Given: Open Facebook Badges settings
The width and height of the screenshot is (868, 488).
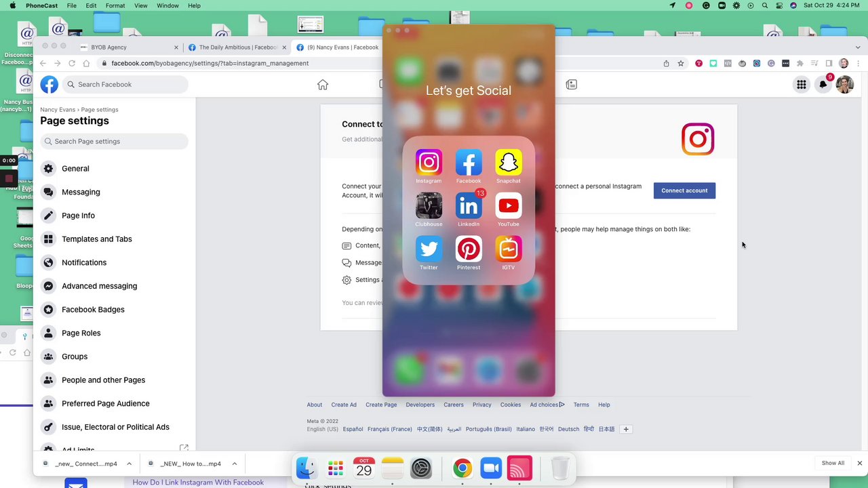Looking at the screenshot, I should click(x=114, y=310).
